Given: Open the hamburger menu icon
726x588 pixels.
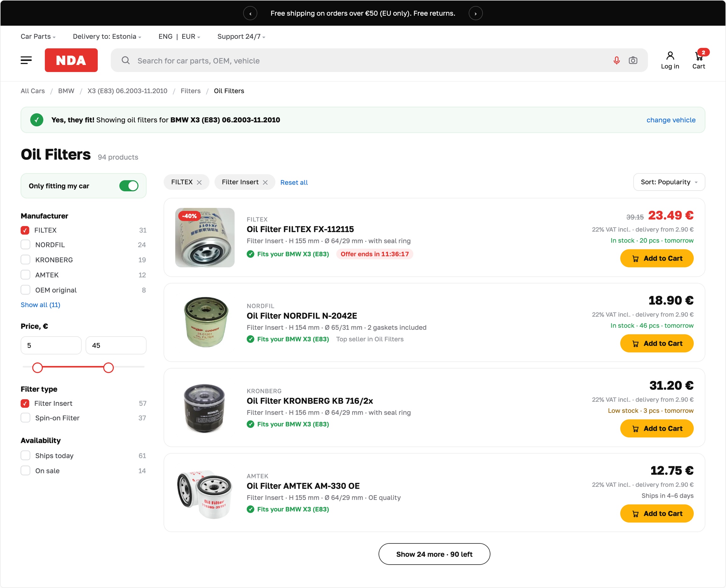Looking at the screenshot, I should [x=26, y=60].
